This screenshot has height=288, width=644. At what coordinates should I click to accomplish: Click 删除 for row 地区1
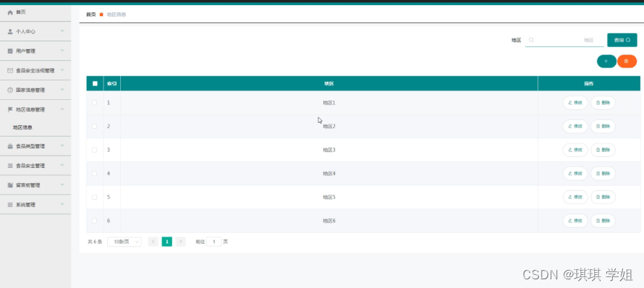pyautogui.click(x=603, y=103)
